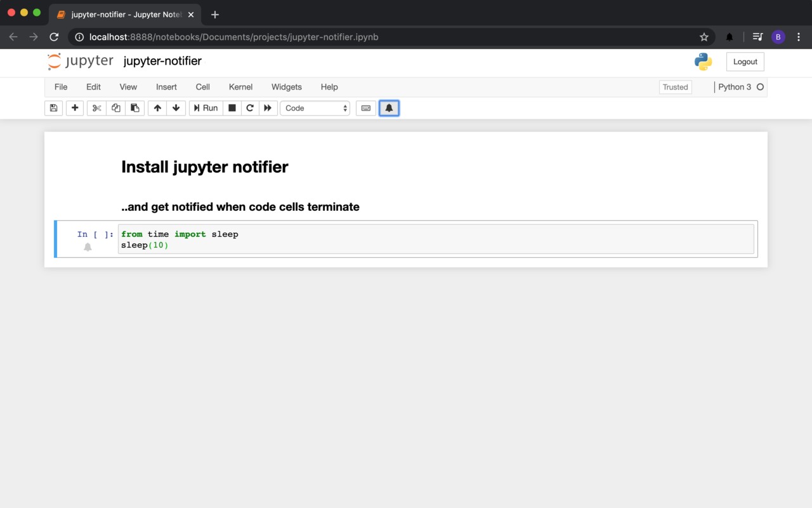Open the media control playlist icon
Screen dimensions: 812x508
tap(757, 37)
